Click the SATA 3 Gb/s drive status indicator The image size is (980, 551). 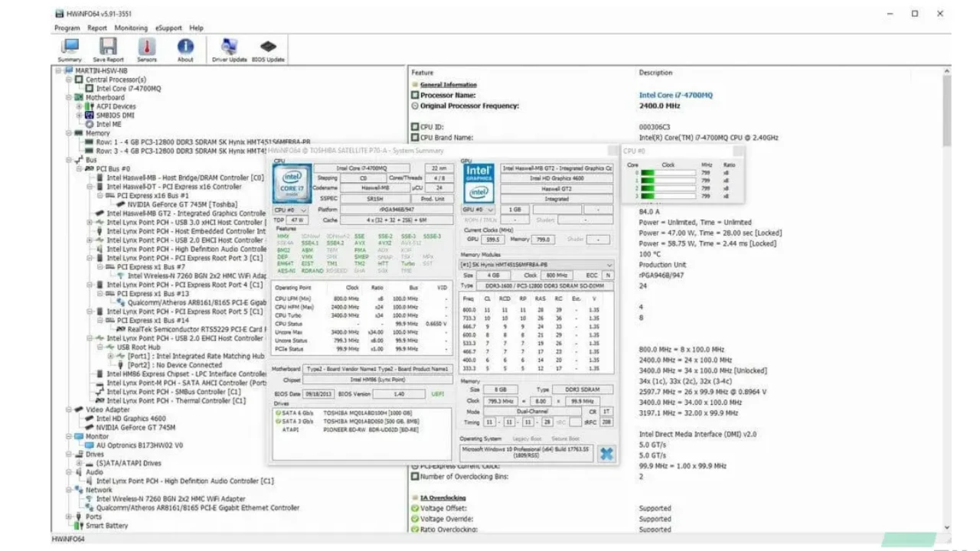click(x=278, y=422)
